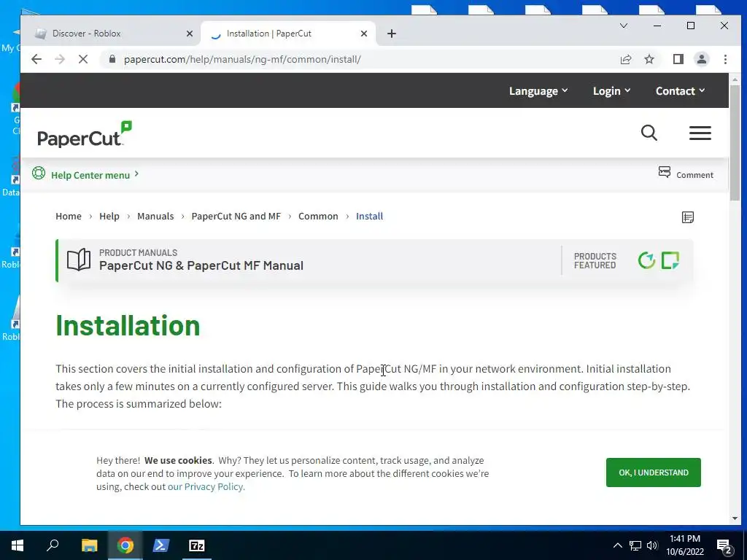Open the notification center icon
The image size is (747, 560).
724,547
